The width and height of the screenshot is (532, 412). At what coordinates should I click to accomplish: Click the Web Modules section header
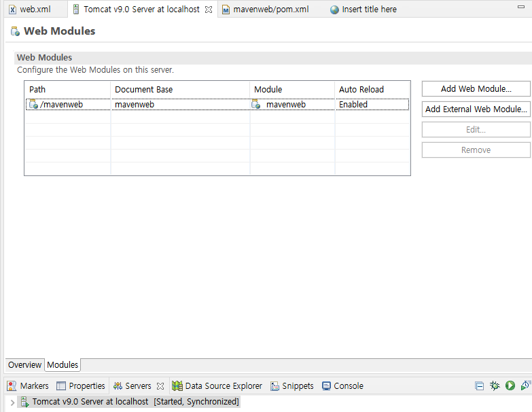(x=44, y=58)
